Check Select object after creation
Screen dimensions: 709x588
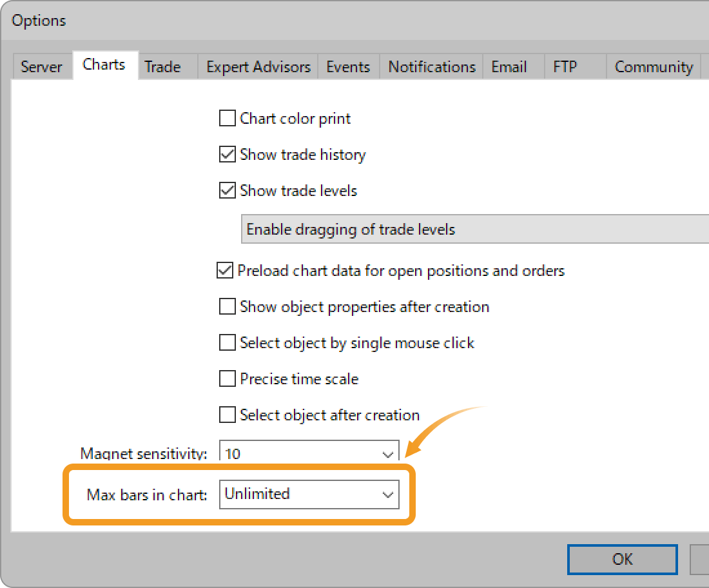pyautogui.click(x=227, y=415)
